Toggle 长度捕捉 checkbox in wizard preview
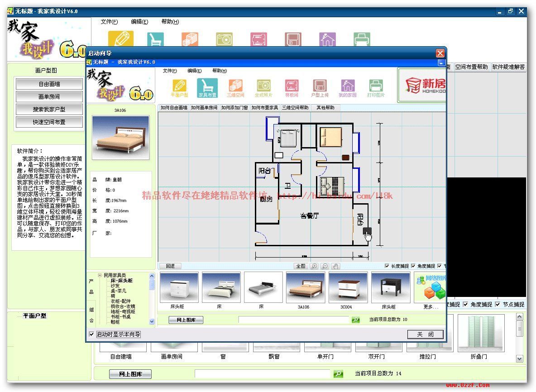Viewport: 536px width, 392px height. pos(387,266)
